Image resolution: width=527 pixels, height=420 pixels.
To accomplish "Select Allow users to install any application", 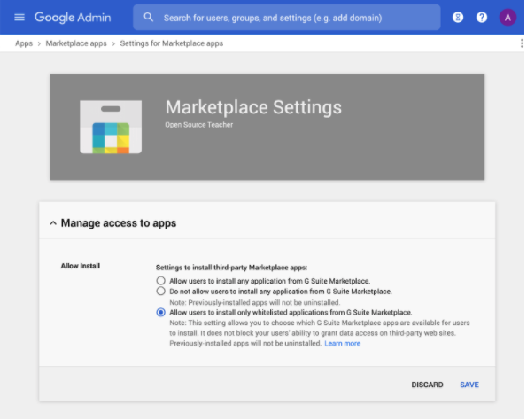I will (x=160, y=281).
